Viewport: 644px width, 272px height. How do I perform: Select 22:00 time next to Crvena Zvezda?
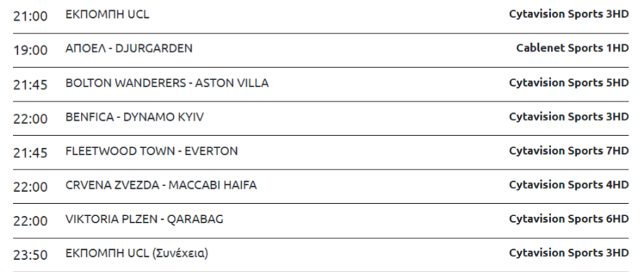(x=30, y=187)
